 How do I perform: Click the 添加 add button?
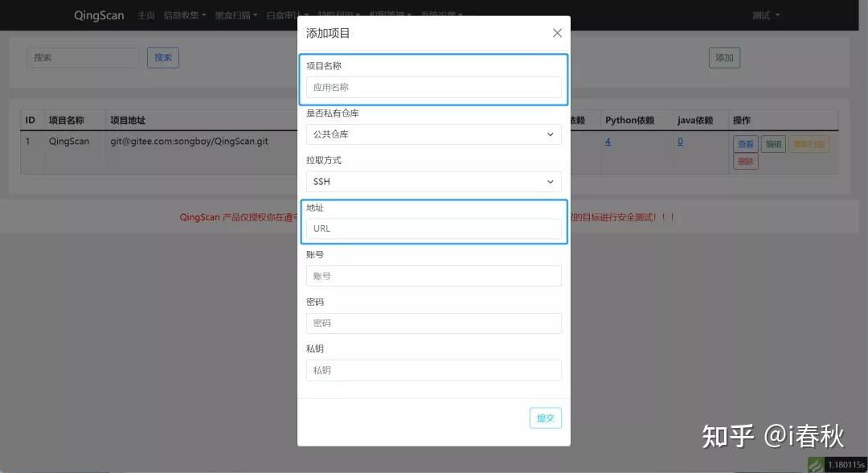(723, 57)
